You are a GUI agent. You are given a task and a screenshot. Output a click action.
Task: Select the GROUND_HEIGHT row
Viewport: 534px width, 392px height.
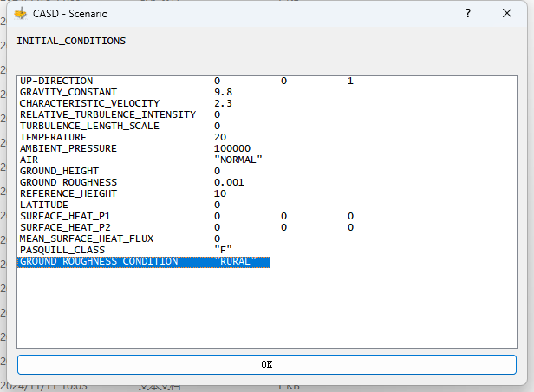[59, 171]
